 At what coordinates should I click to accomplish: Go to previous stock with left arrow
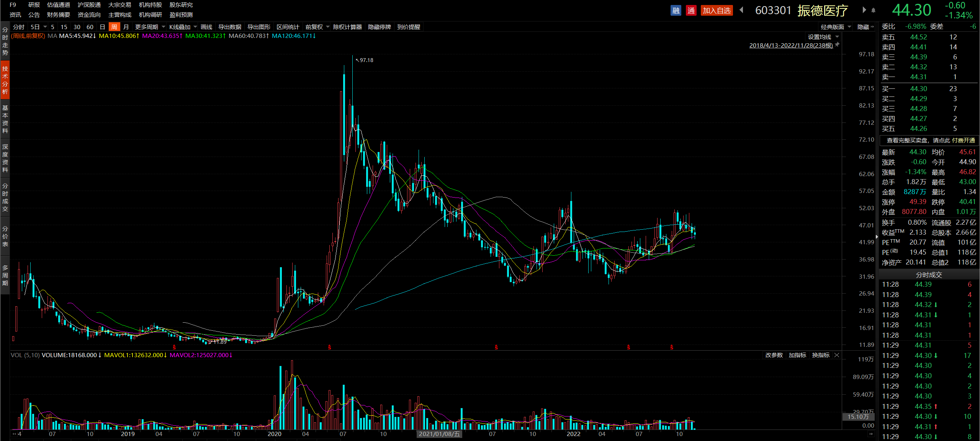(741, 10)
